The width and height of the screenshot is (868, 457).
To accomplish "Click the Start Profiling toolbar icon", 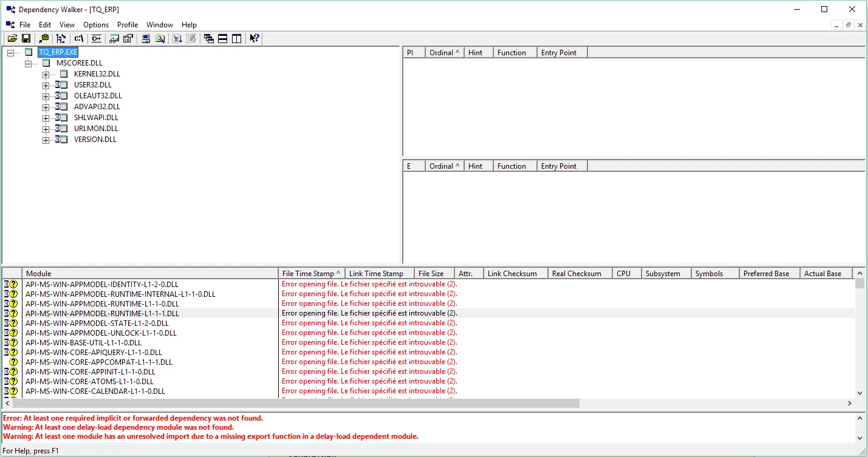I will (x=177, y=38).
